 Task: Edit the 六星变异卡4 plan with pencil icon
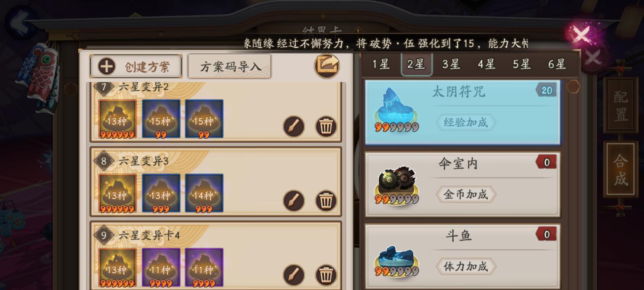(294, 275)
